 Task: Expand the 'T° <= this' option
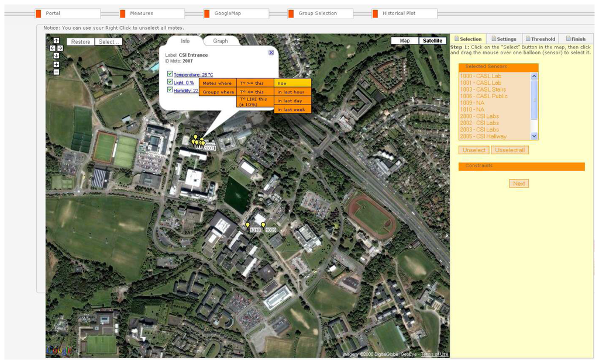(255, 92)
